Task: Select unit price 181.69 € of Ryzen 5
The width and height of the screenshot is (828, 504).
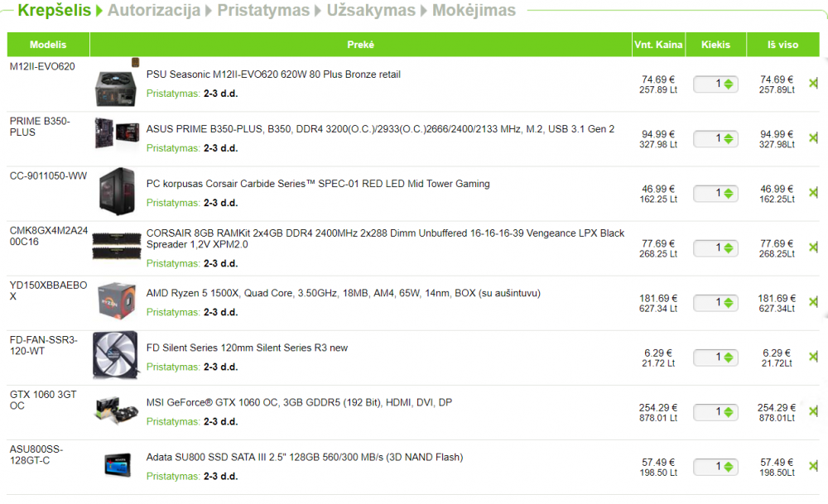Action: pos(658,298)
